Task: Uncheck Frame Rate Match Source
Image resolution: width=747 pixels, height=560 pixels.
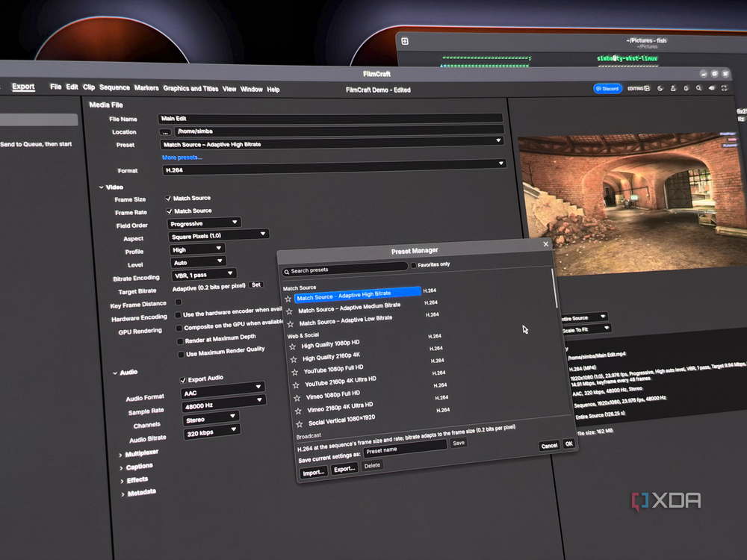Action: (x=169, y=211)
